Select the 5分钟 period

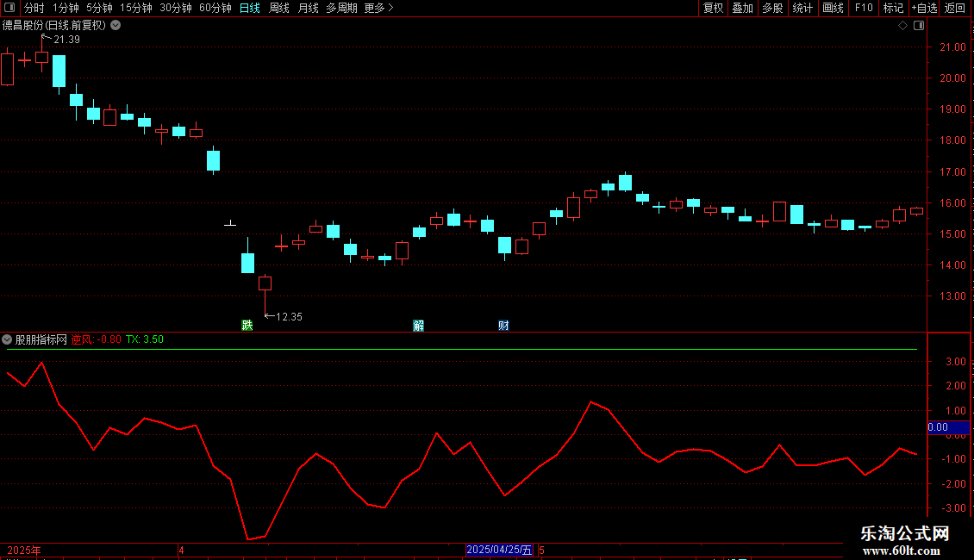pos(99,8)
